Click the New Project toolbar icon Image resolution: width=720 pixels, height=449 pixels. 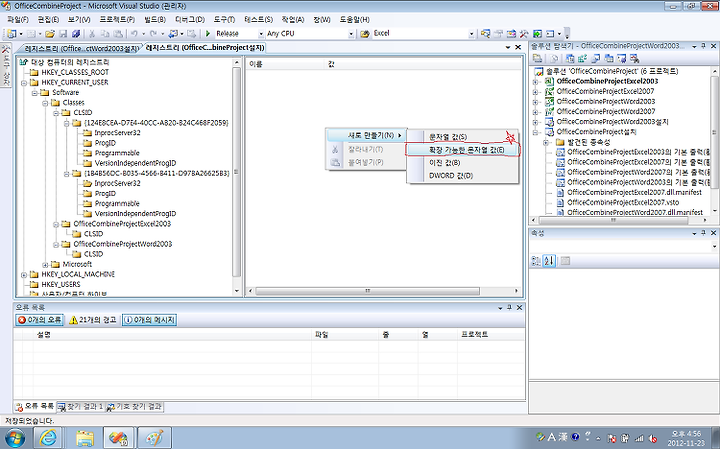point(11,34)
